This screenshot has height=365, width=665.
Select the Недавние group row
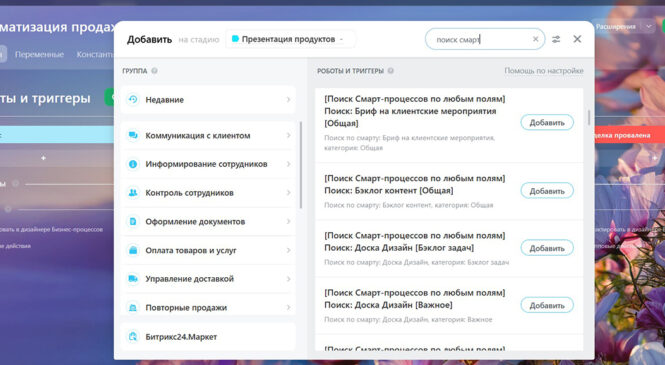pos(208,100)
